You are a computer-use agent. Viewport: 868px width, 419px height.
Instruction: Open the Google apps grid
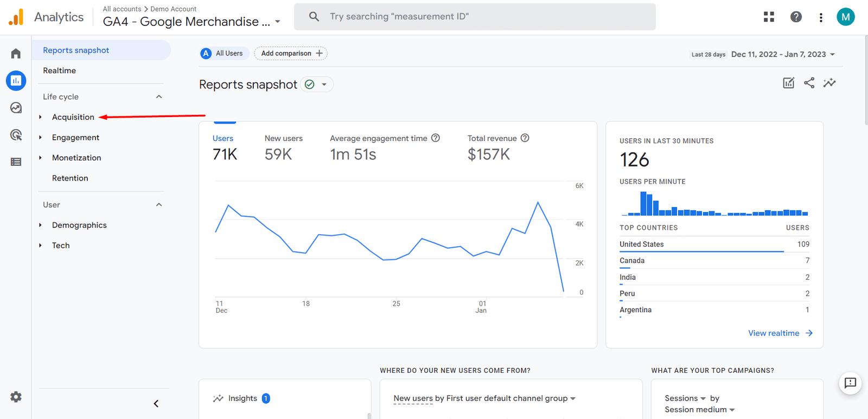(769, 17)
